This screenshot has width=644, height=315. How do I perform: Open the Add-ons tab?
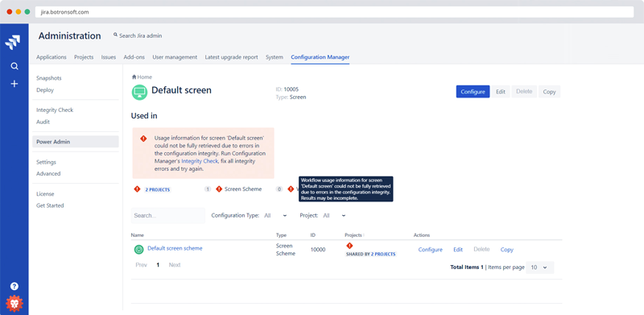click(134, 57)
